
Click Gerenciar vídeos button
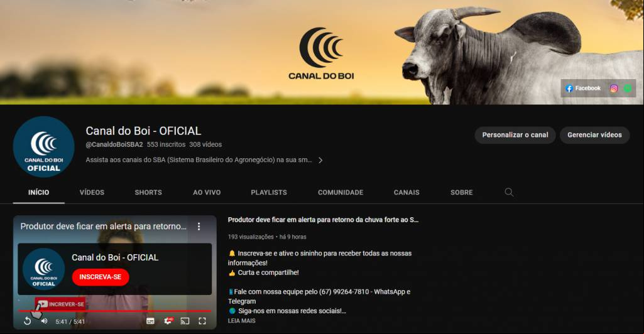tap(594, 135)
